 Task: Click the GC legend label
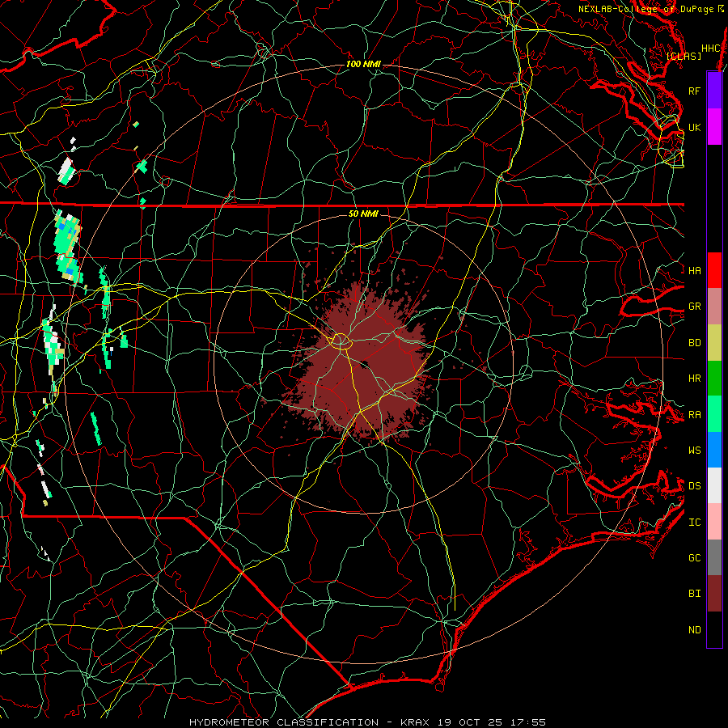coord(695,557)
